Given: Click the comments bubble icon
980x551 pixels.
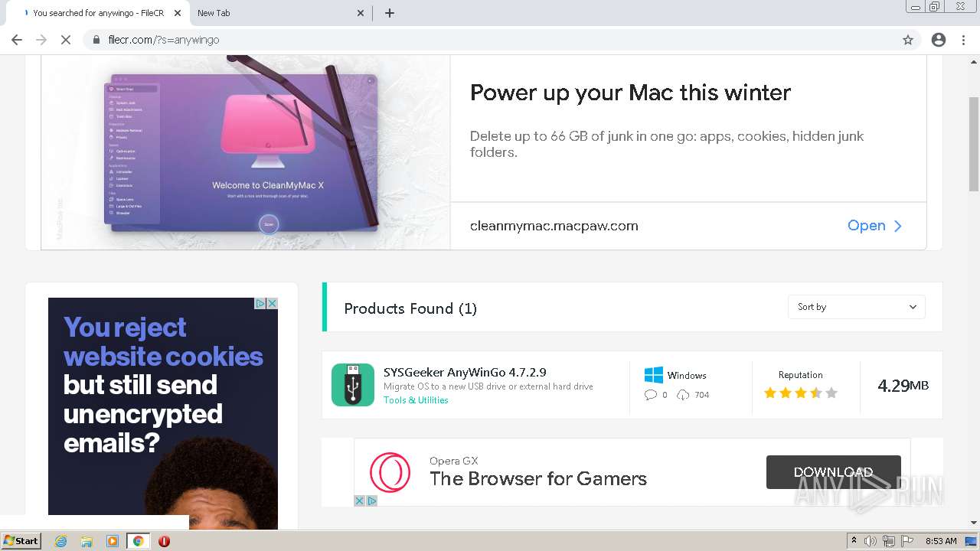Looking at the screenshot, I should pos(651,395).
